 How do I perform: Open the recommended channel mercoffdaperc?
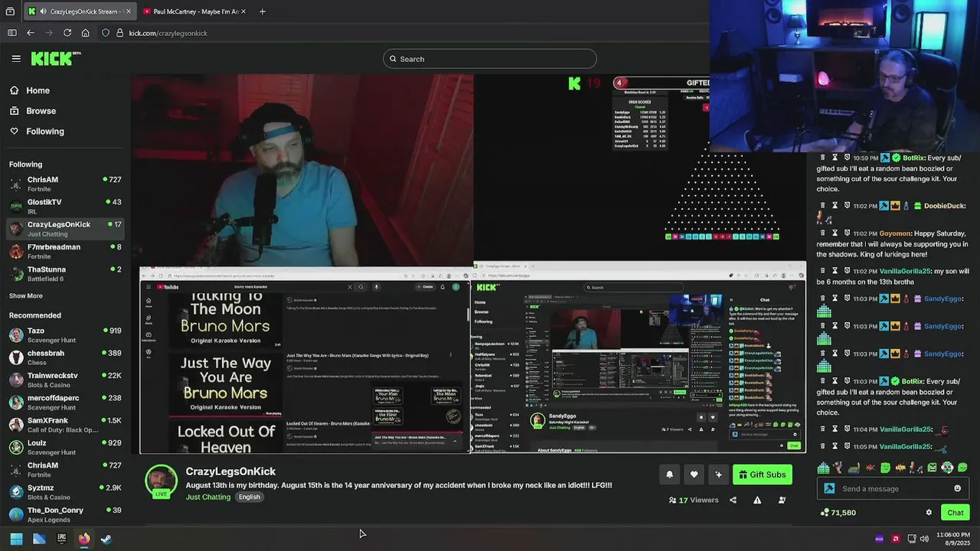coord(65,403)
